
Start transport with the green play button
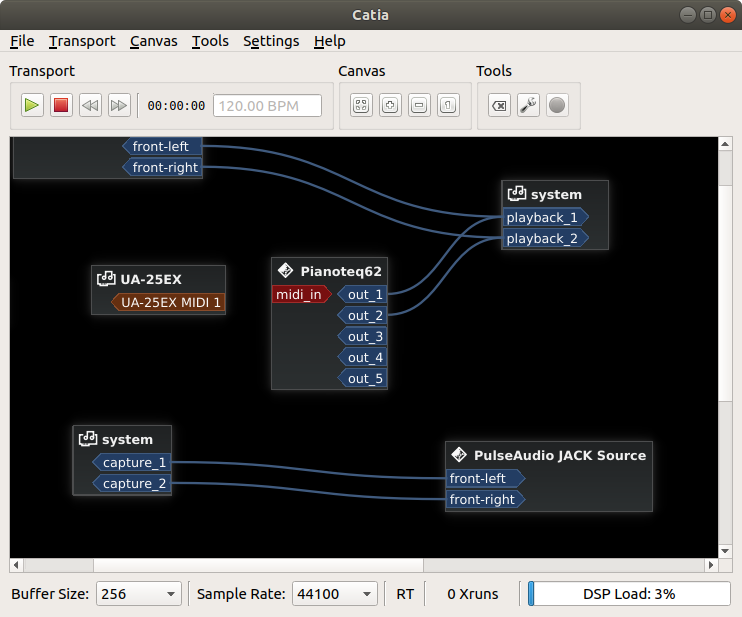click(x=32, y=105)
